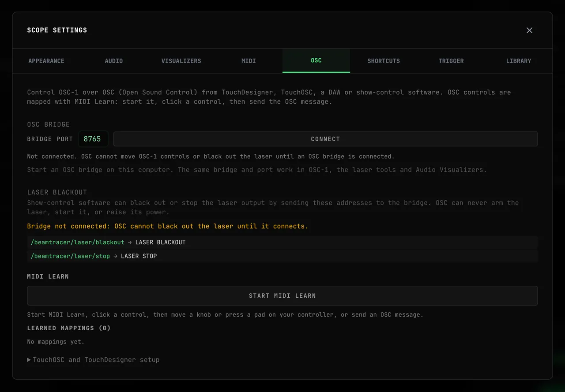The width and height of the screenshot is (565, 392).
Task: Click the 'Learned Mappings (0)' heading
Action: [69, 328]
